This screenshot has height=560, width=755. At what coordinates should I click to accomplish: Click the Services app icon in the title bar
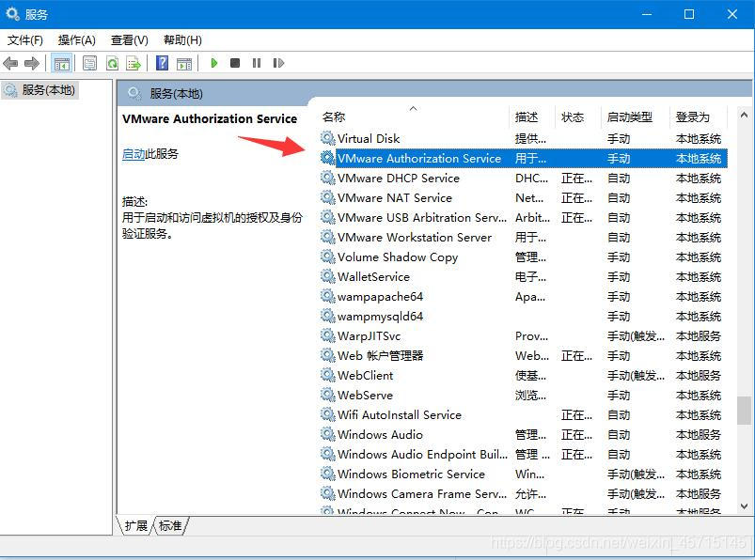coord(12,14)
